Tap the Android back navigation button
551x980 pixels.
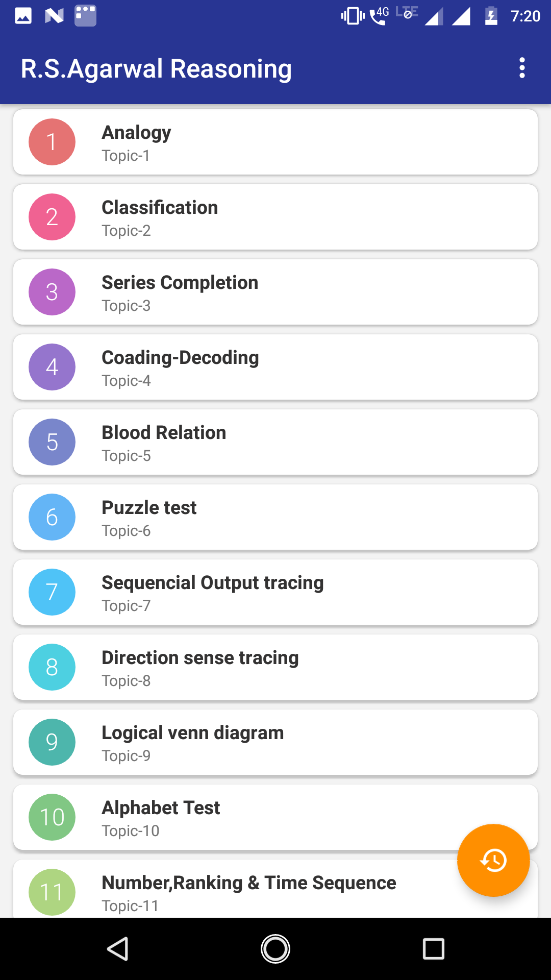point(117,949)
